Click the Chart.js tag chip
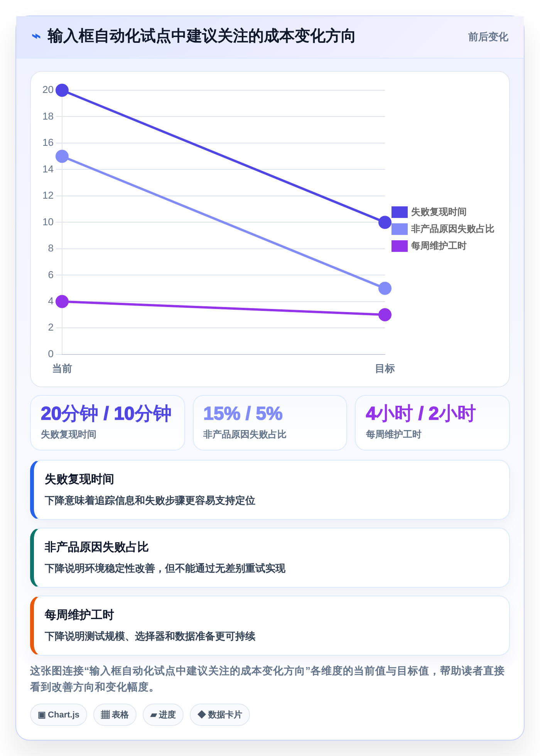This screenshot has height=756, width=540. coord(59,715)
